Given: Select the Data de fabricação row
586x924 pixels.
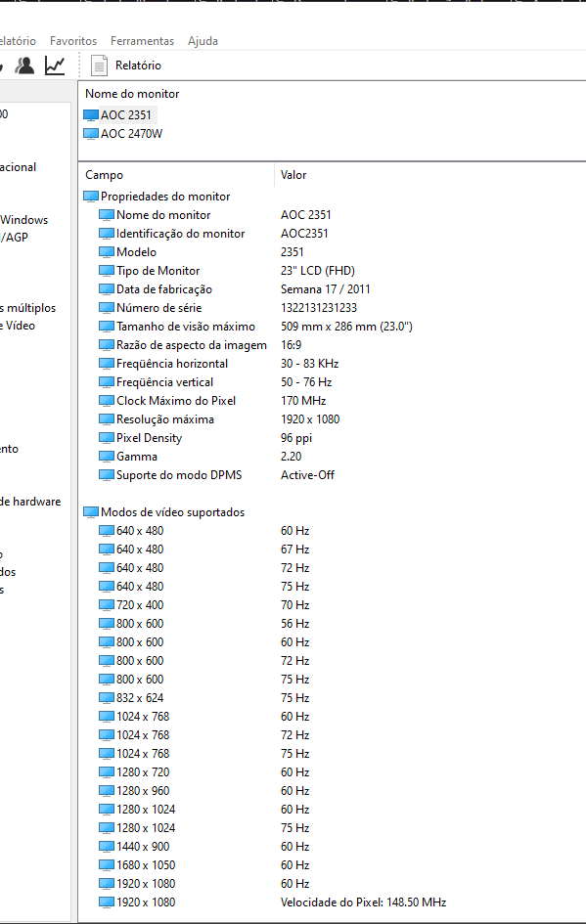Looking at the screenshot, I should (x=332, y=289).
